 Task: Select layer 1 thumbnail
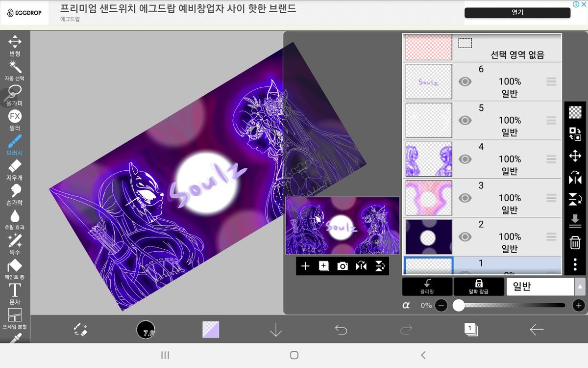click(x=428, y=265)
